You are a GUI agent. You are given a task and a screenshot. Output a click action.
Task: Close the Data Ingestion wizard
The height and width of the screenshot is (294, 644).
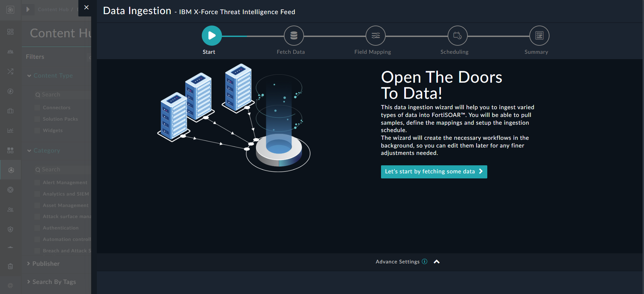[x=86, y=7]
